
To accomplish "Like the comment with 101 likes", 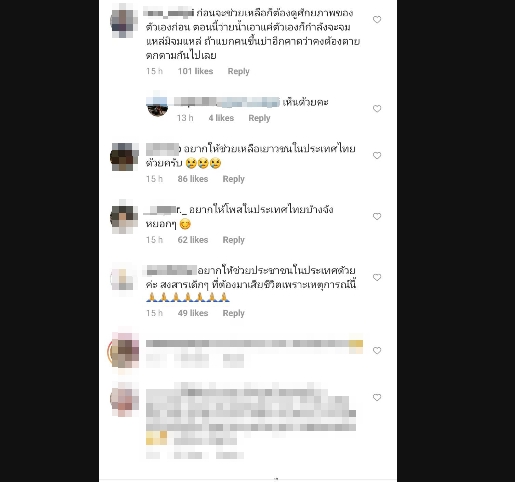I will [377, 20].
